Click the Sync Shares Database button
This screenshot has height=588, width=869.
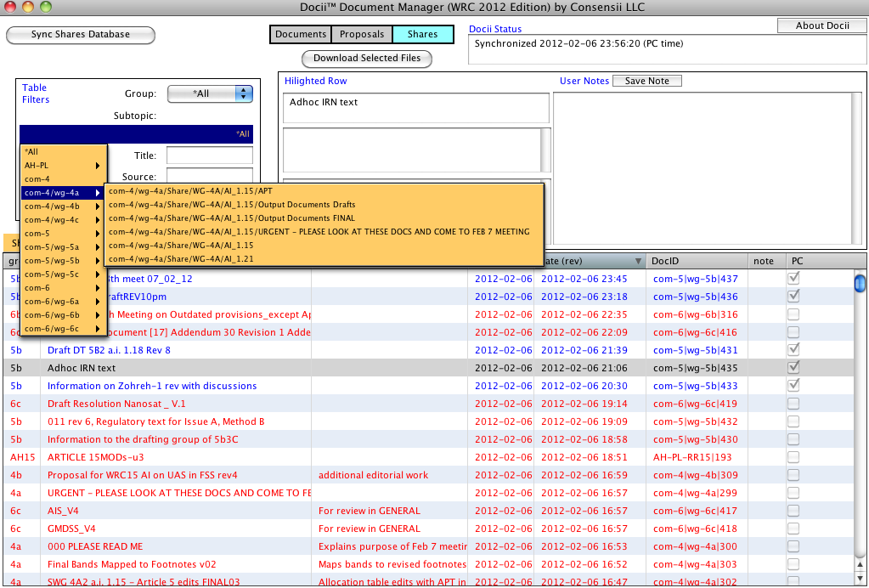coord(81,35)
